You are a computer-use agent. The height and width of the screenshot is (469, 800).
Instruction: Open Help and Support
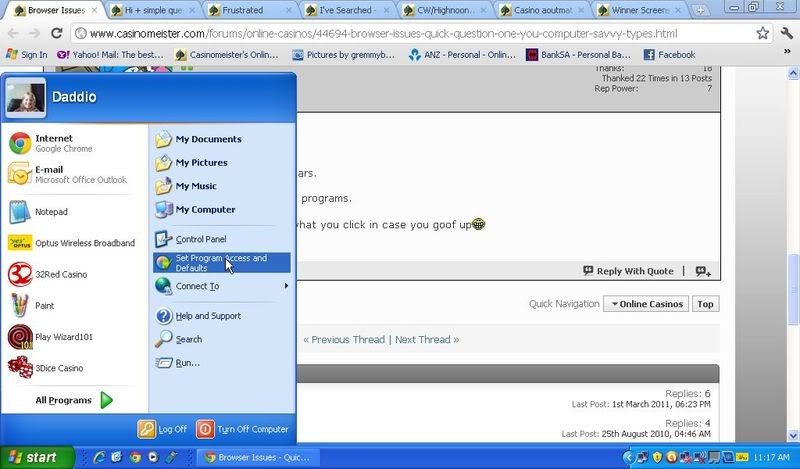[198, 316]
